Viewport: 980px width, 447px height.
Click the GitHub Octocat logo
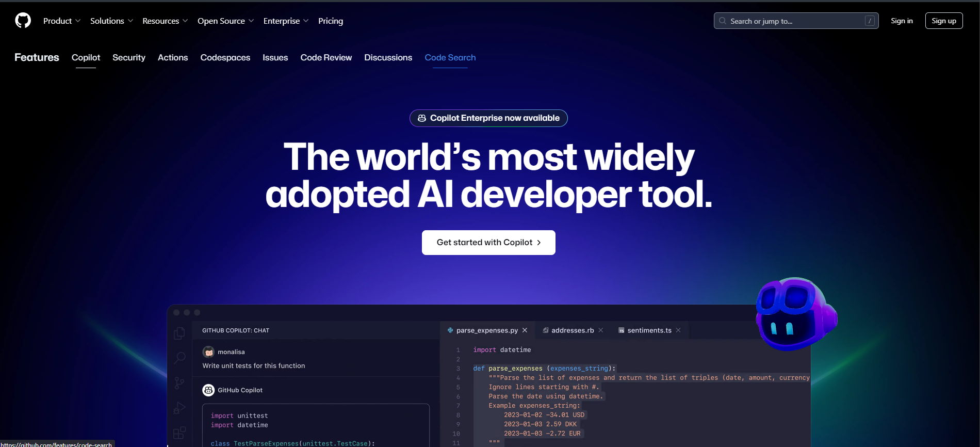pos(23,21)
